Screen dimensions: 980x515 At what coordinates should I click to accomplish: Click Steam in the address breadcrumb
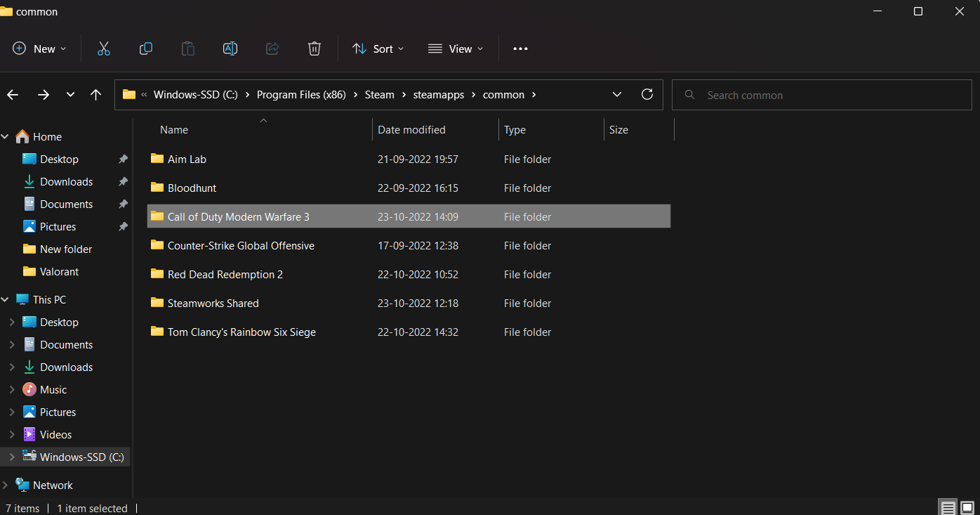pyautogui.click(x=380, y=95)
